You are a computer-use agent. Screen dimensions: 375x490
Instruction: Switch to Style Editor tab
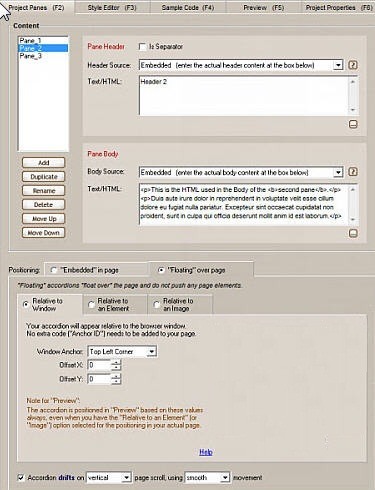coord(112,7)
